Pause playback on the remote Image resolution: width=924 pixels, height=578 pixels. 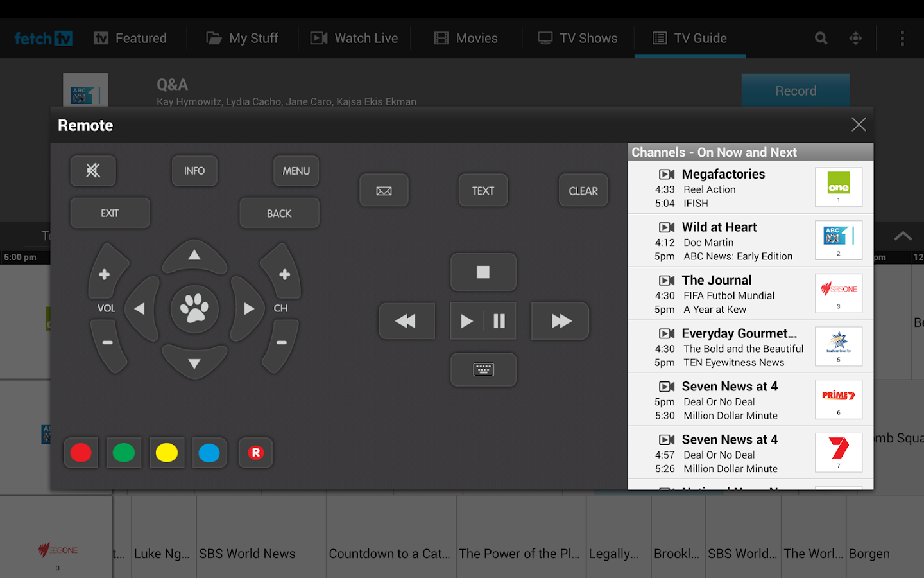tap(500, 321)
